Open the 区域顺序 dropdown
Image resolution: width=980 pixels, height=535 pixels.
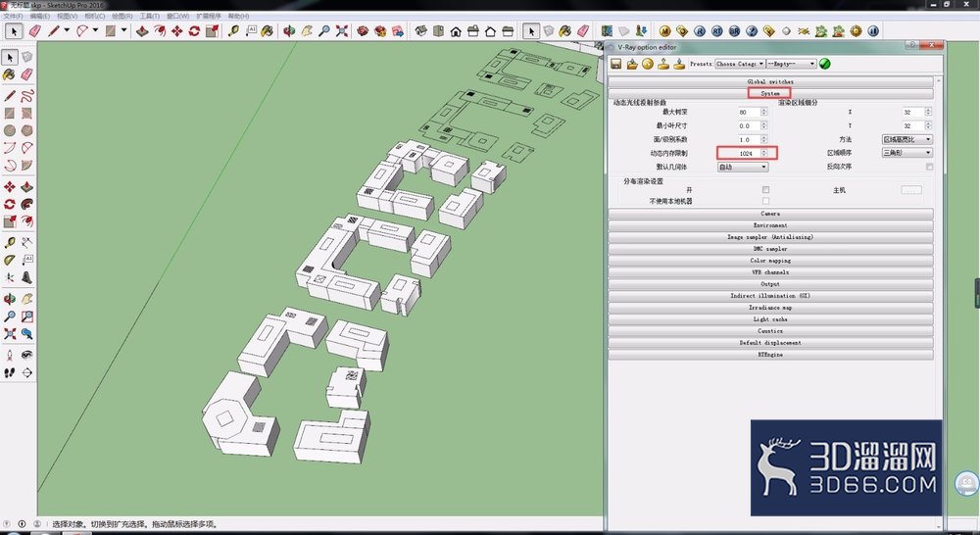click(x=906, y=153)
